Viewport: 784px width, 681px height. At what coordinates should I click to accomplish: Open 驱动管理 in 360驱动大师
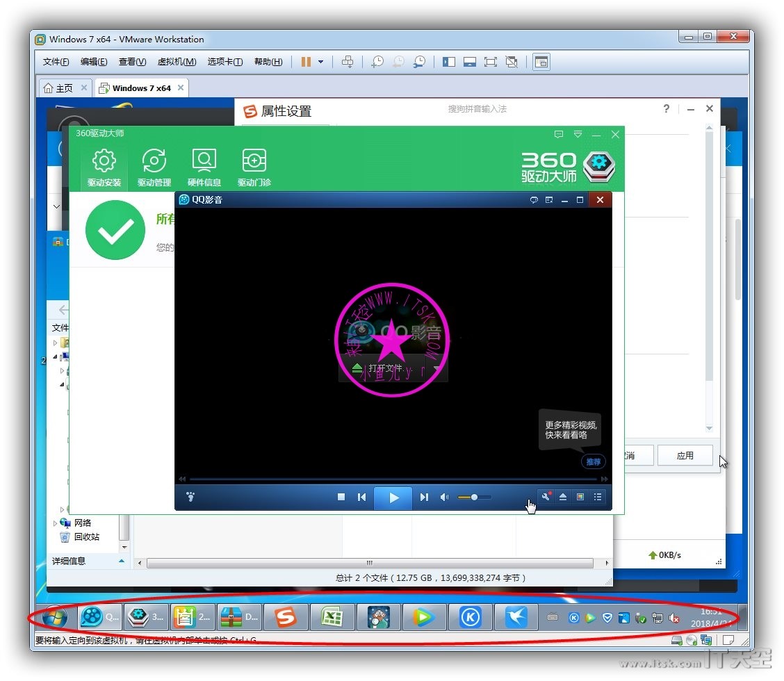pos(154,167)
